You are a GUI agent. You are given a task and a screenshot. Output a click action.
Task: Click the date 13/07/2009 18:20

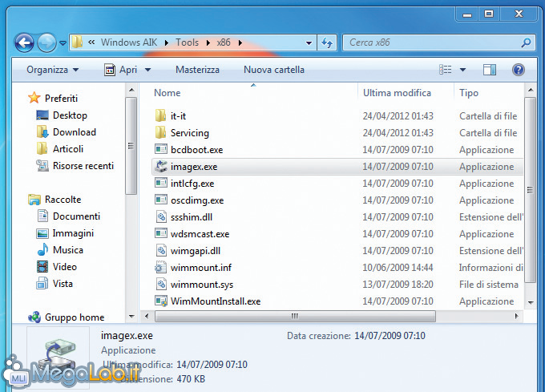point(398,285)
